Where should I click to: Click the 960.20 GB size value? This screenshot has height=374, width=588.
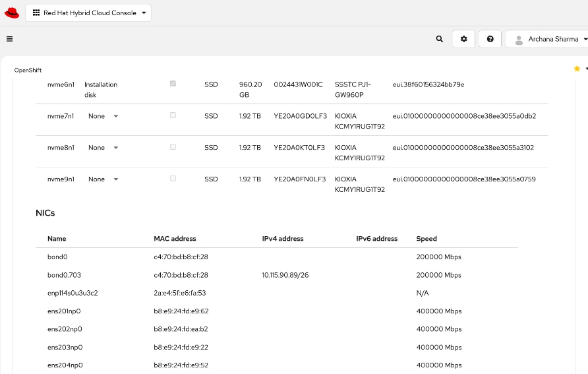[250, 90]
